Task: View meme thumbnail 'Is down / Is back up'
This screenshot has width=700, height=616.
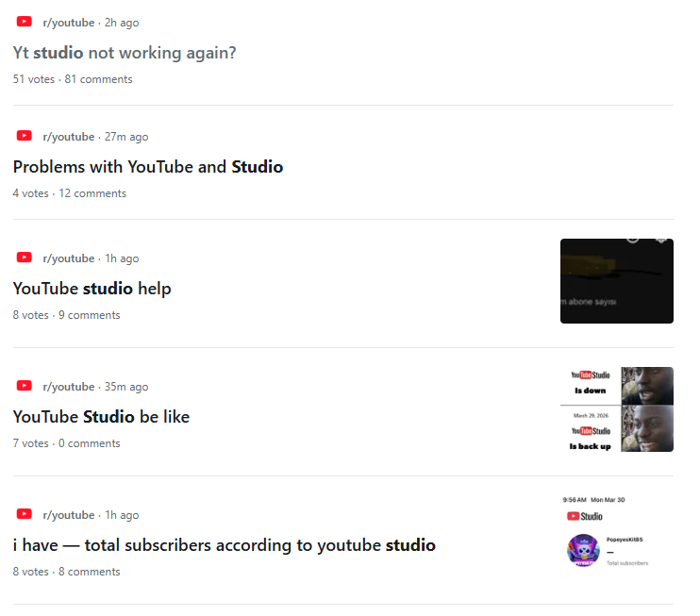Action: tap(617, 409)
